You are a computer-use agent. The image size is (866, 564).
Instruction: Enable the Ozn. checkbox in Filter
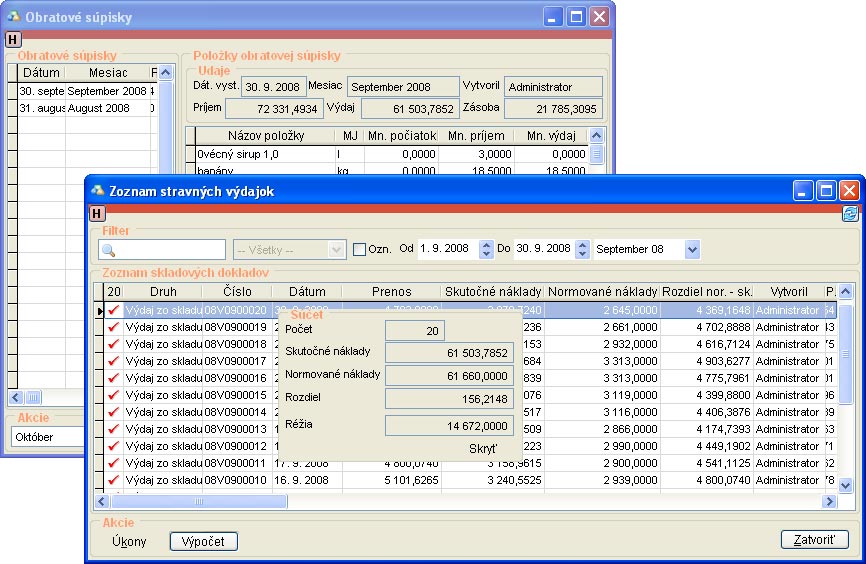click(360, 249)
